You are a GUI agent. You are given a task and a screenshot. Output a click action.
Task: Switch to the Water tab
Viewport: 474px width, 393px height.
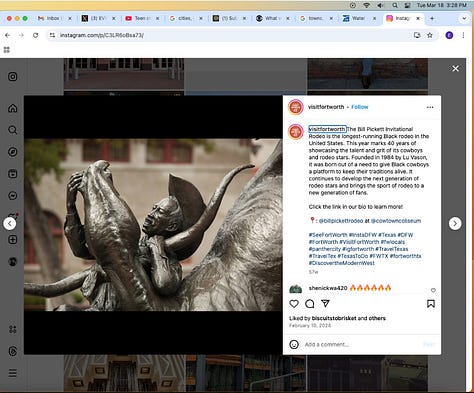point(359,18)
